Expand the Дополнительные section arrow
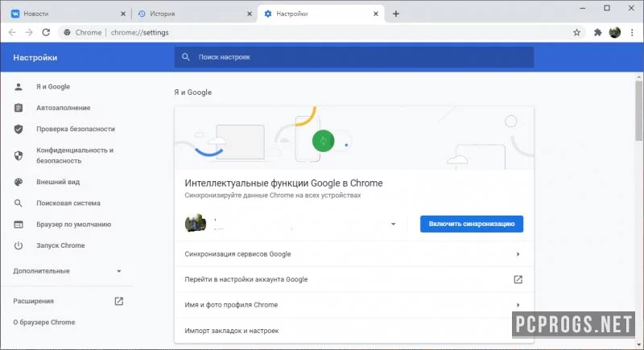This screenshot has height=350, width=644. coord(118,271)
